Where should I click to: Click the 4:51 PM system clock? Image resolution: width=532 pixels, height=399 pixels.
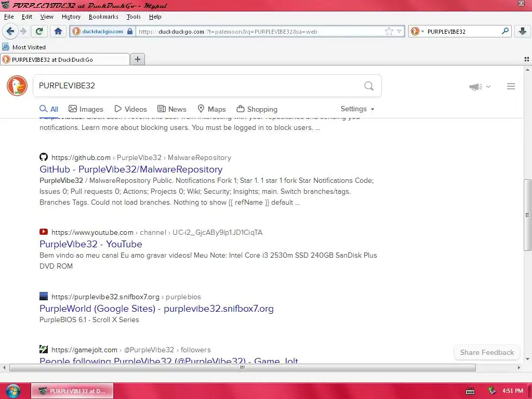coord(513,391)
